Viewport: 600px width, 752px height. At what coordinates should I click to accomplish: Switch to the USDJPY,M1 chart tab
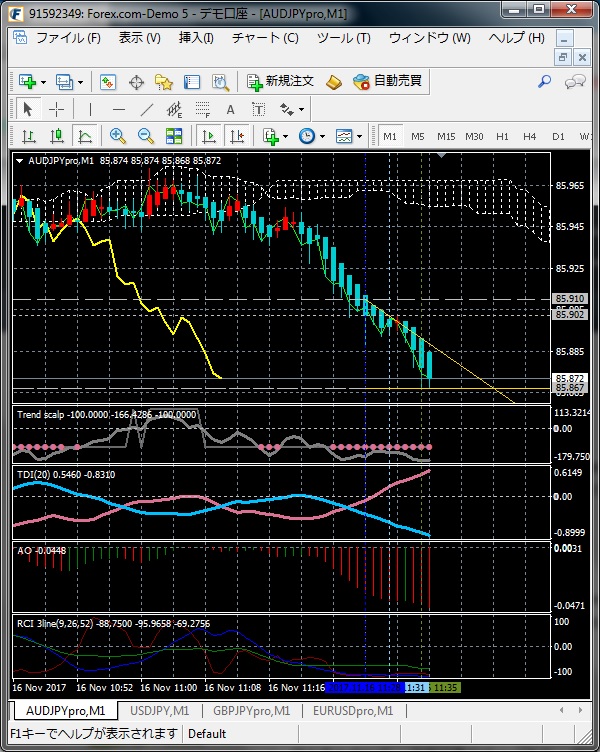(x=160, y=711)
